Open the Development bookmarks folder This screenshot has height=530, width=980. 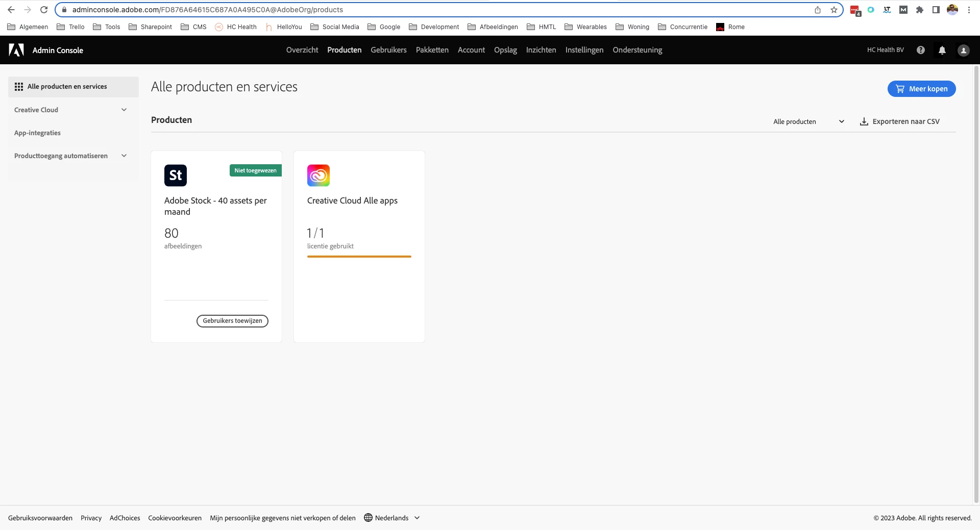(434, 27)
